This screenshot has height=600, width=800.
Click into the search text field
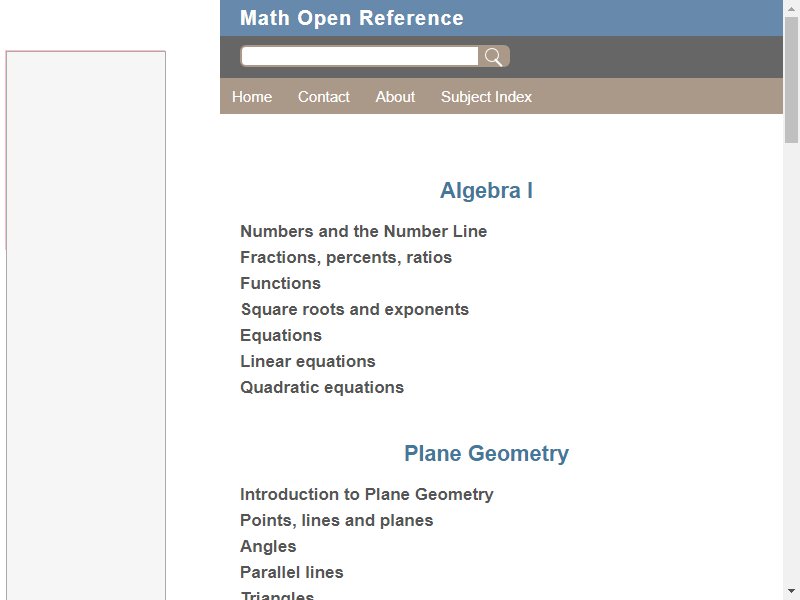click(x=360, y=57)
